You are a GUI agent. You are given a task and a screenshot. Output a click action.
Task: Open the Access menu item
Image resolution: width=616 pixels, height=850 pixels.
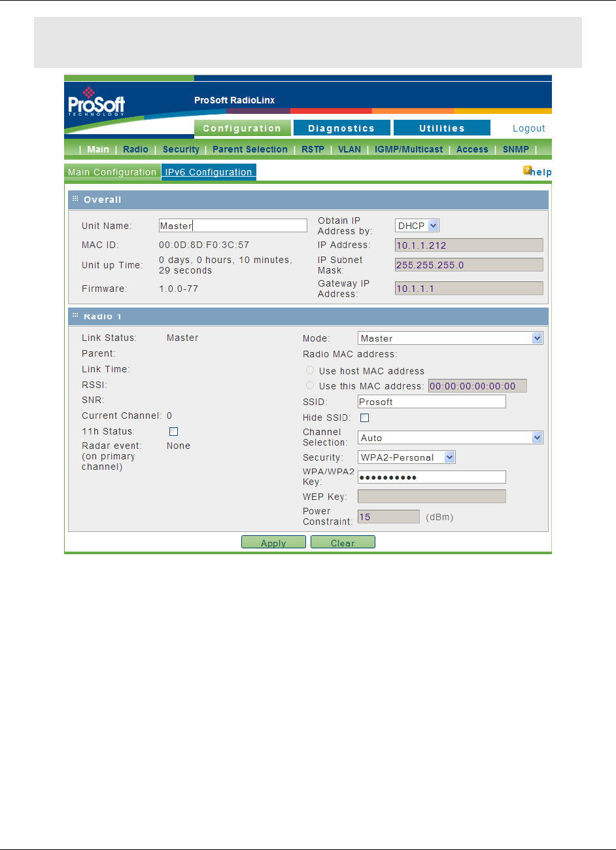tap(472, 149)
